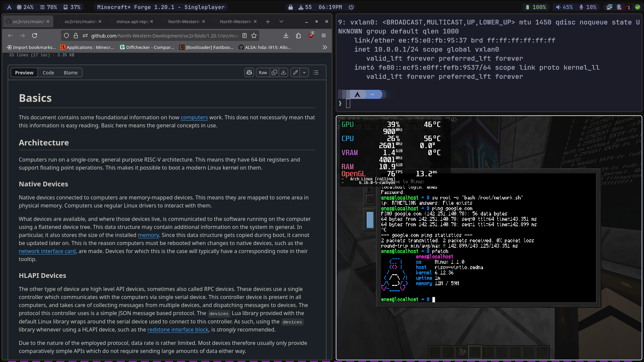
Task: Open Copilot chat icon in file toolbar
Action: 249,72
